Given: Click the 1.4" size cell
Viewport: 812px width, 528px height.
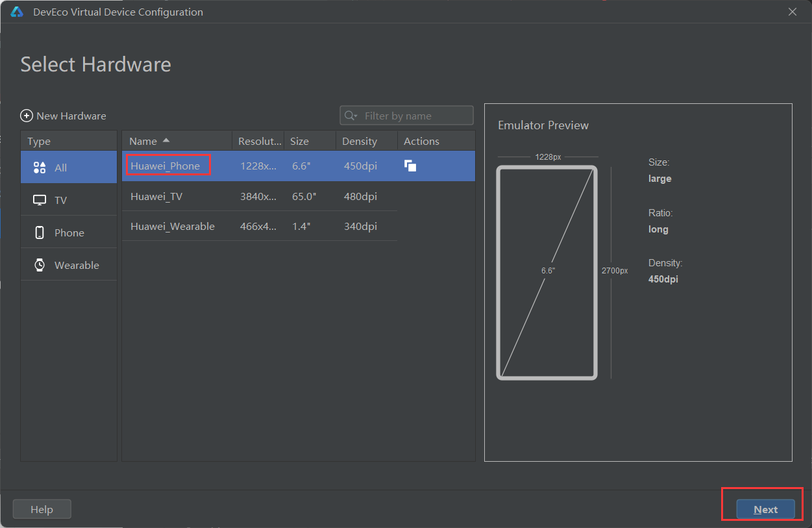Looking at the screenshot, I should 301,226.
